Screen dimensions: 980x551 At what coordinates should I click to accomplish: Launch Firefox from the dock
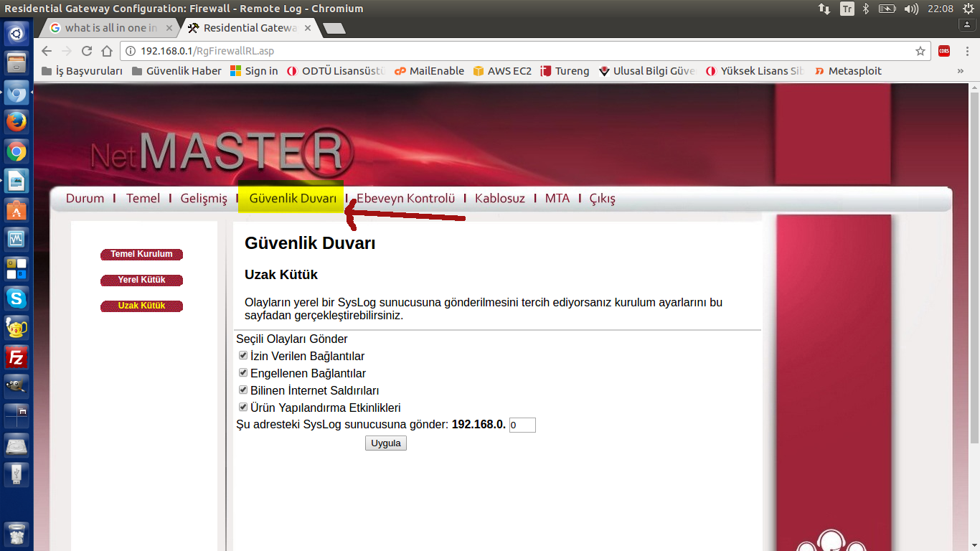pos(17,122)
